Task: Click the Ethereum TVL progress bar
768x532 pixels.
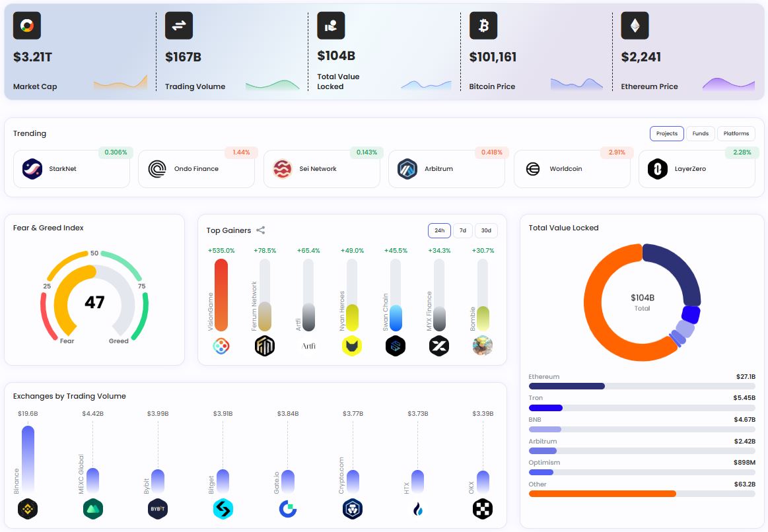Action: pyautogui.click(x=642, y=386)
